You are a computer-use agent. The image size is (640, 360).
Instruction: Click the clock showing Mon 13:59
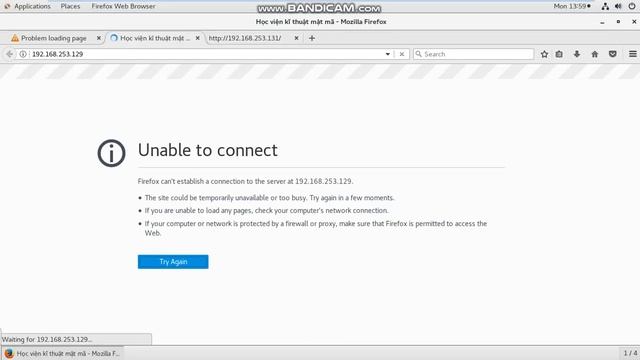point(572,6)
